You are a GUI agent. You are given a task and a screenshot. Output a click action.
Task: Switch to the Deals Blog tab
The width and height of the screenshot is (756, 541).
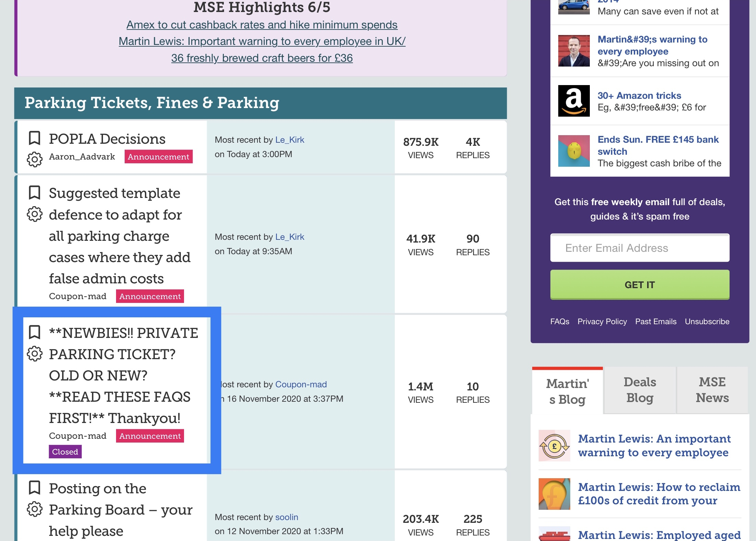[x=640, y=390]
